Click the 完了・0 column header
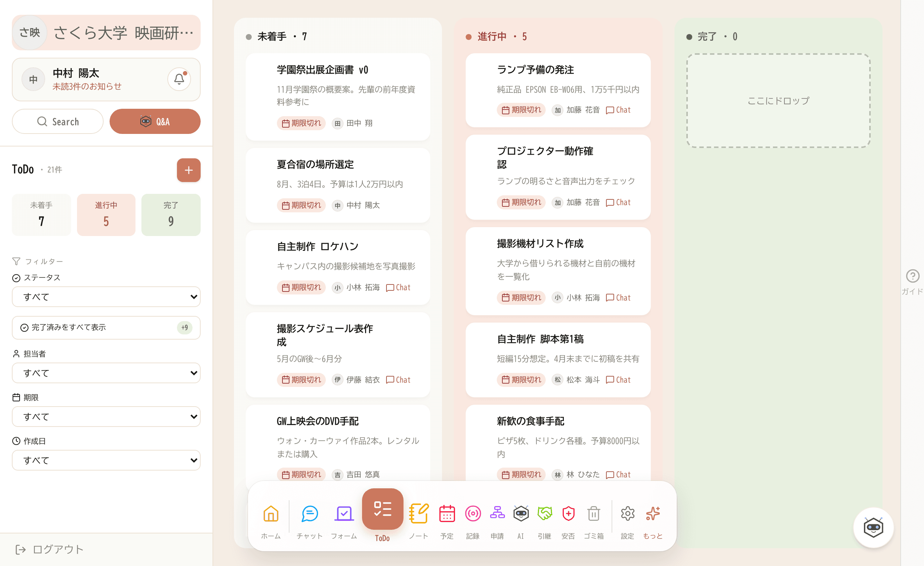924x566 pixels. pyautogui.click(x=712, y=36)
